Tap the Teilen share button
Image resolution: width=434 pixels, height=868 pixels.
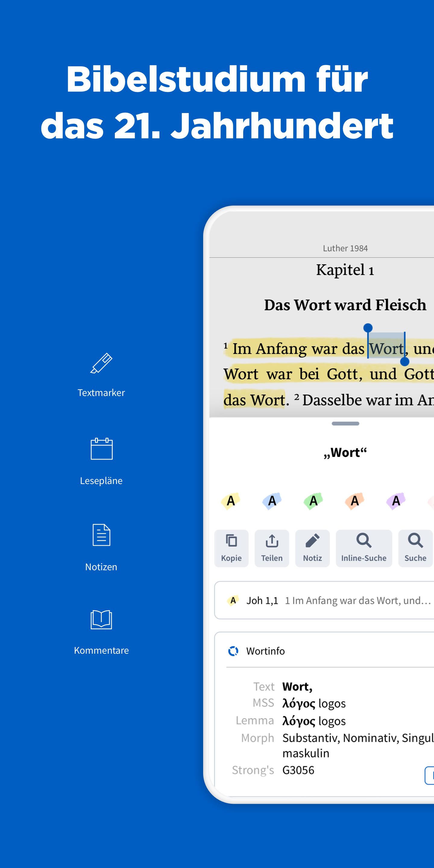[272, 548]
